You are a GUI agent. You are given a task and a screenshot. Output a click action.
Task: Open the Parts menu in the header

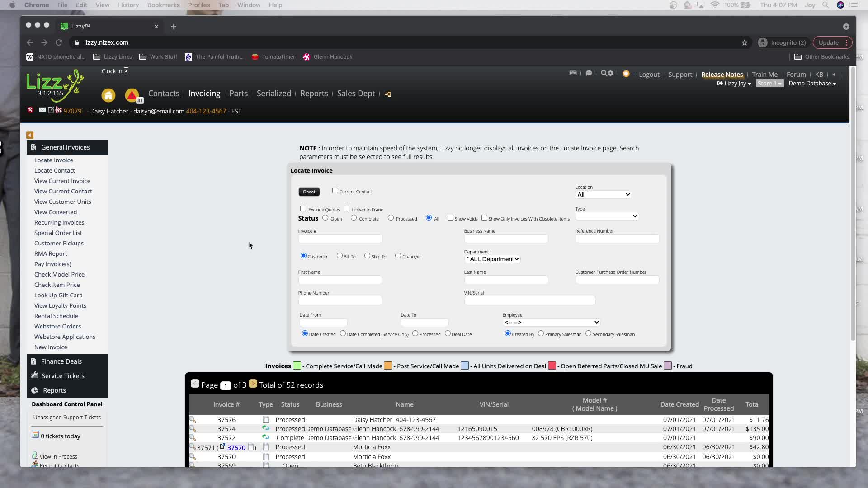(238, 94)
